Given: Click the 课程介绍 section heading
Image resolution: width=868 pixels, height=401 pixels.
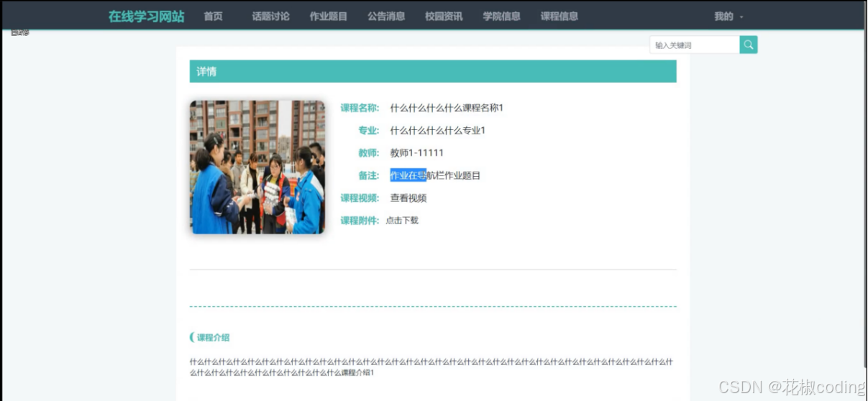Looking at the screenshot, I should 213,338.
